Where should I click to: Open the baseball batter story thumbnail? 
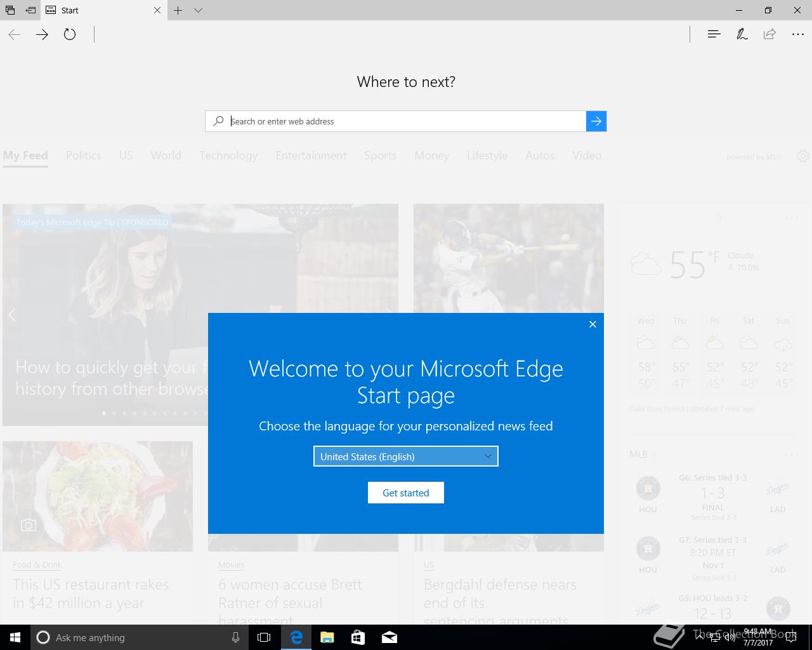point(509,258)
